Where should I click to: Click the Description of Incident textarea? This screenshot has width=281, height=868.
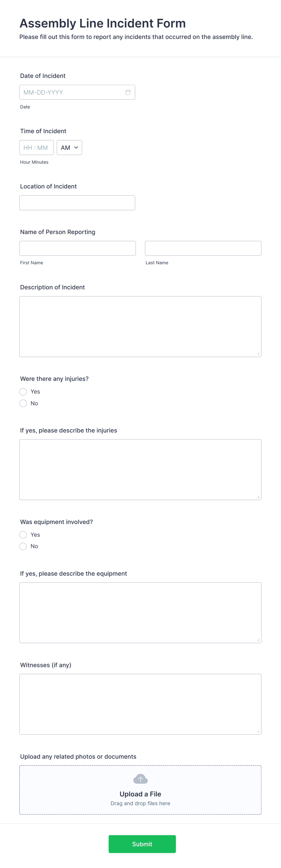click(140, 325)
